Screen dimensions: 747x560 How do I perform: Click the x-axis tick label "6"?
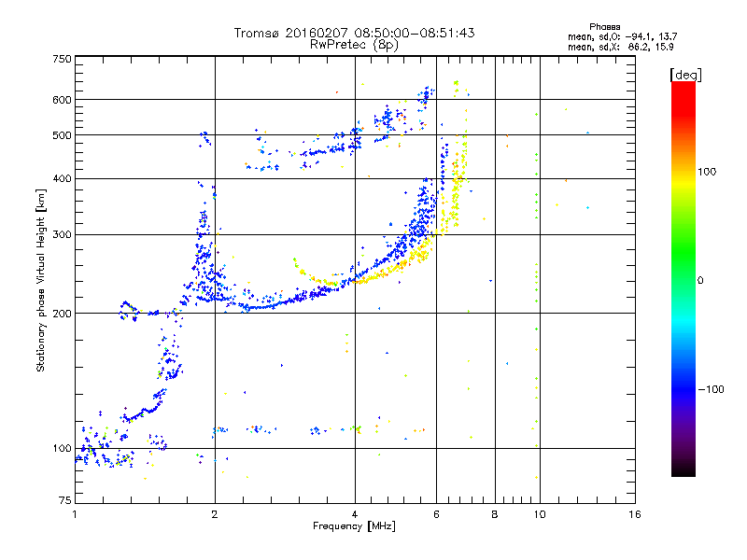[x=436, y=514]
